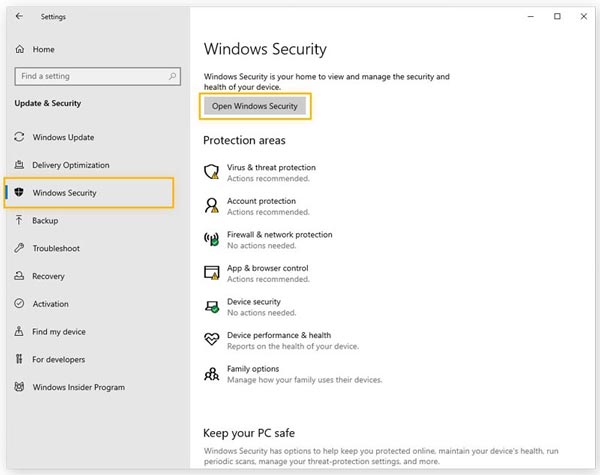Screen dimensions: 600x475
Task: Go back using the back arrow
Action: 20,16
